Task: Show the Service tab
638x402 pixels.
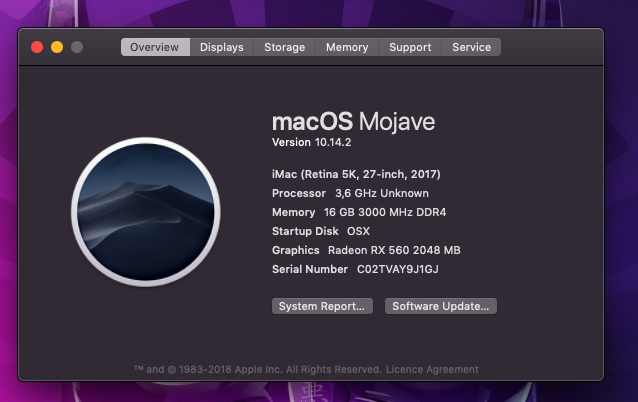Action: (x=471, y=47)
